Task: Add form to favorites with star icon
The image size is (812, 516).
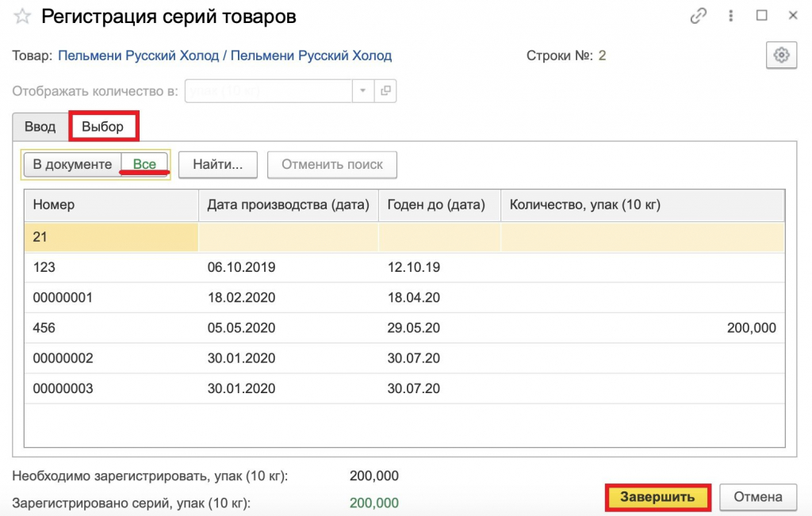Action: (22, 16)
